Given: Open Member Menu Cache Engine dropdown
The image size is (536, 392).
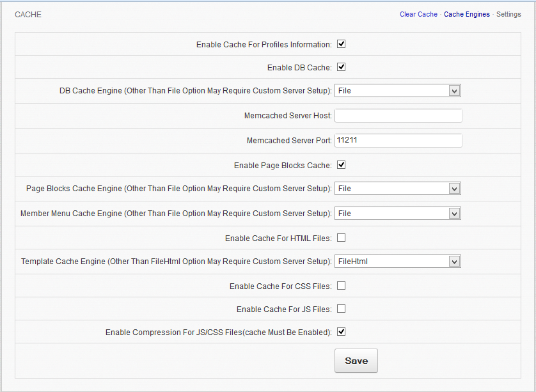Looking at the screenshot, I should click(x=397, y=214).
